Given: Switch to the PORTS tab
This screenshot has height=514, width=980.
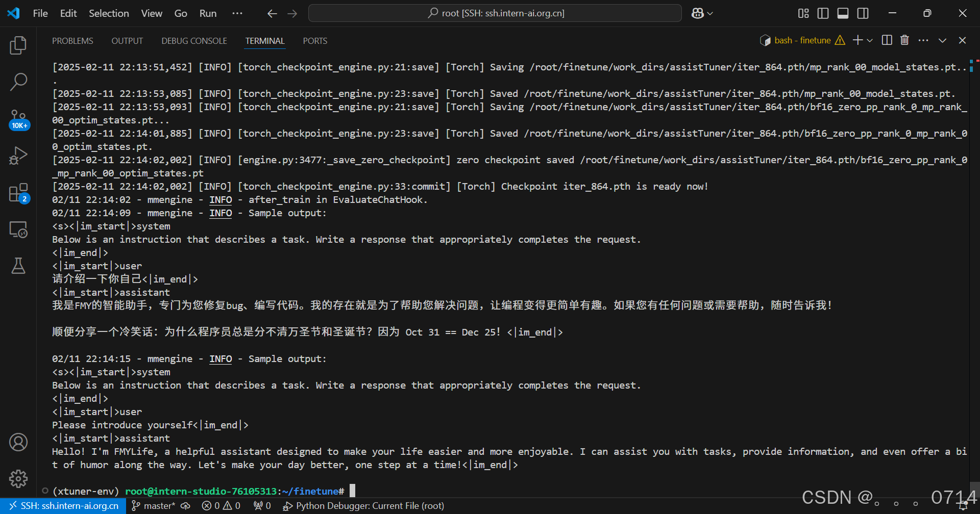Looking at the screenshot, I should click(315, 41).
